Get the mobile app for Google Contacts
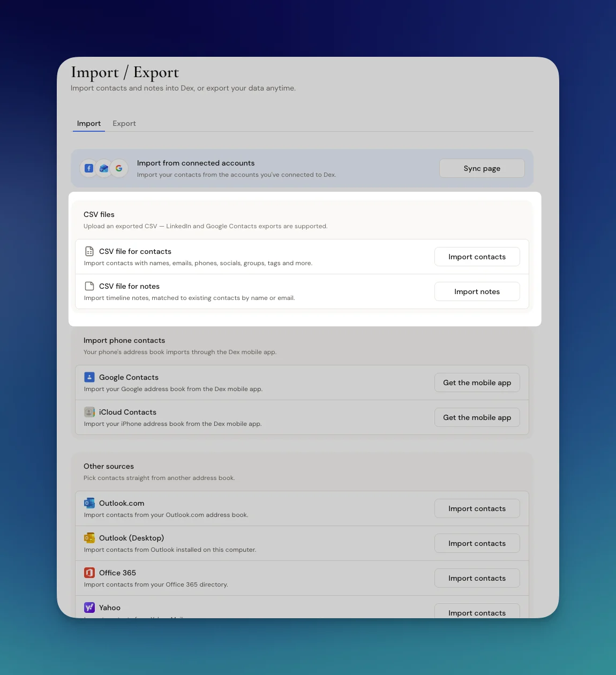 coord(477,382)
